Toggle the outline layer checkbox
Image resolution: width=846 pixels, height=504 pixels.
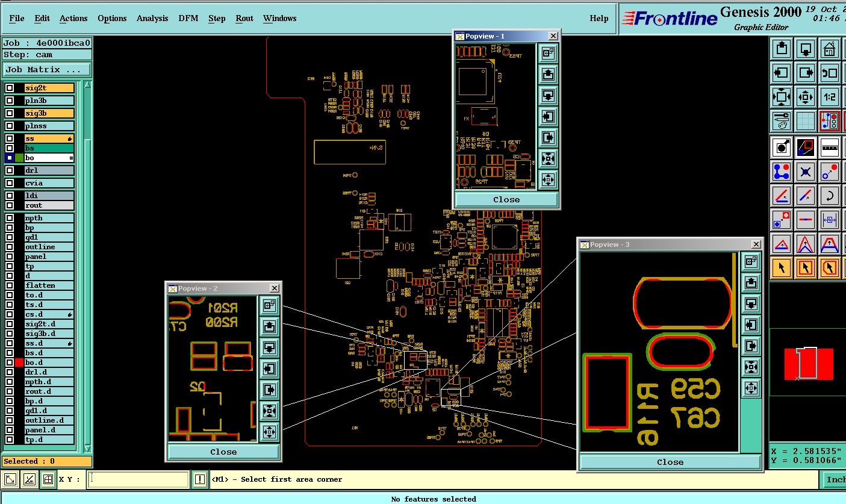click(x=10, y=247)
